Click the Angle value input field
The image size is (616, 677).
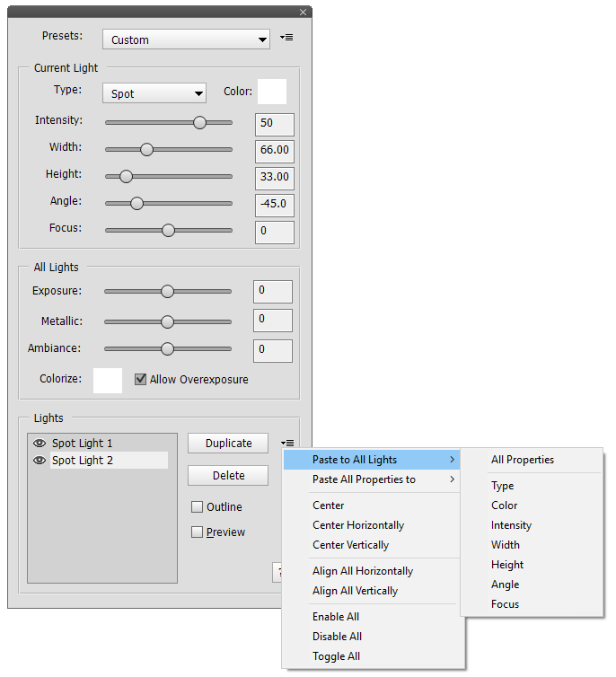[274, 205]
